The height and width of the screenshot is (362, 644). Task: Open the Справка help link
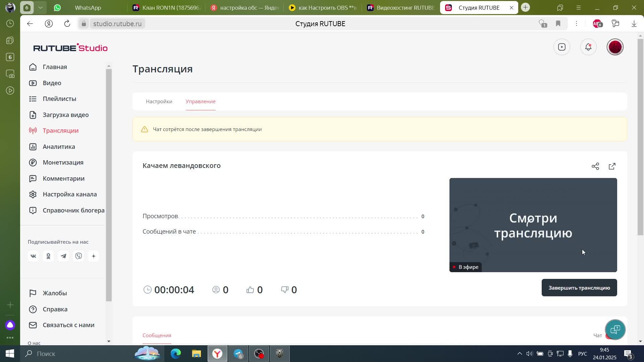pyautogui.click(x=48, y=309)
